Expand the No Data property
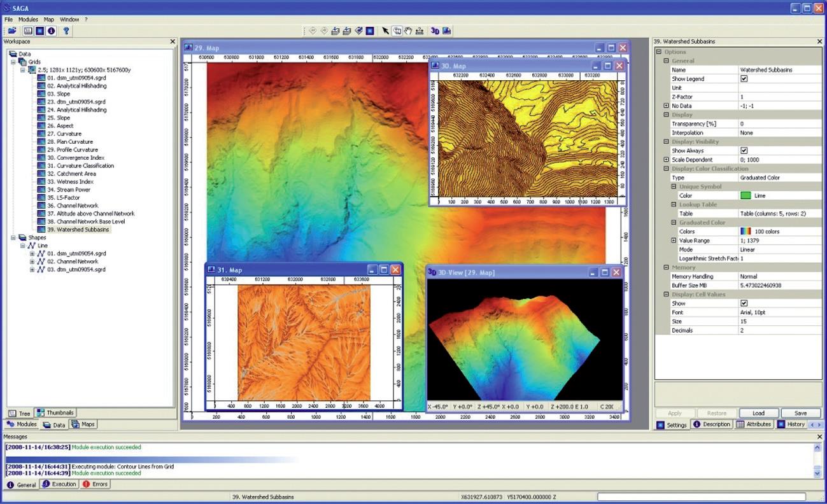The image size is (827, 504). [667, 106]
